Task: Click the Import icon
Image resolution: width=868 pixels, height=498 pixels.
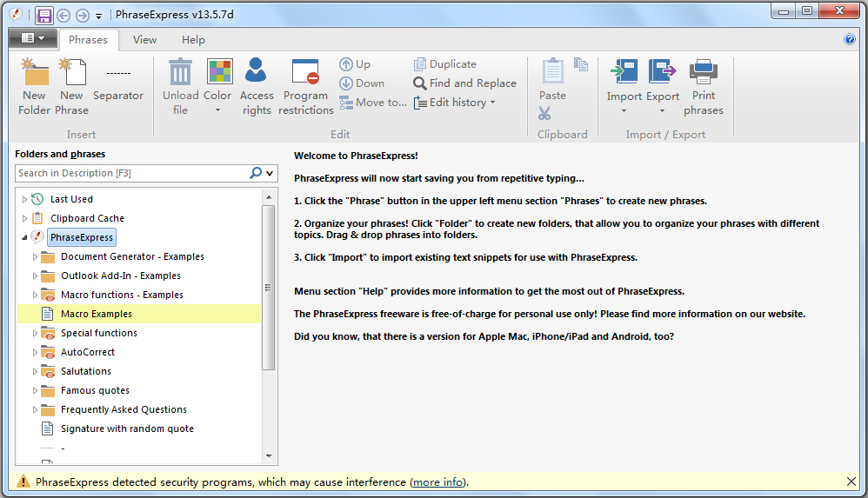Action: tap(624, 71)
